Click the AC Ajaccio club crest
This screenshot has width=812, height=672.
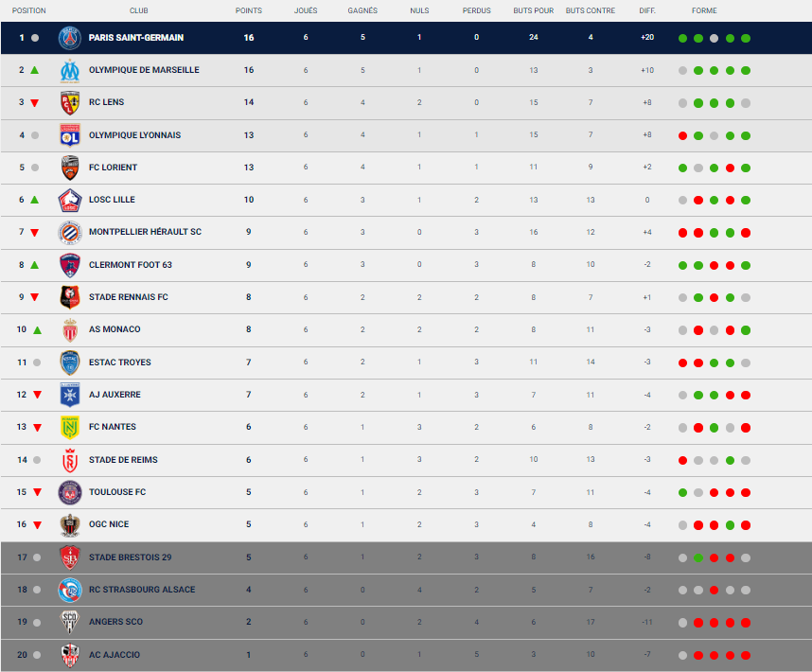click(69, 655)
